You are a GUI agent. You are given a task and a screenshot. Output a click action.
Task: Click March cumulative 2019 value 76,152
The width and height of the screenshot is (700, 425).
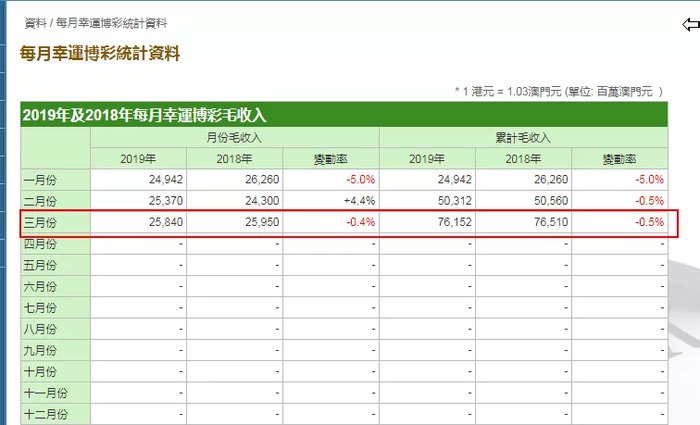[x=454, y=222]
